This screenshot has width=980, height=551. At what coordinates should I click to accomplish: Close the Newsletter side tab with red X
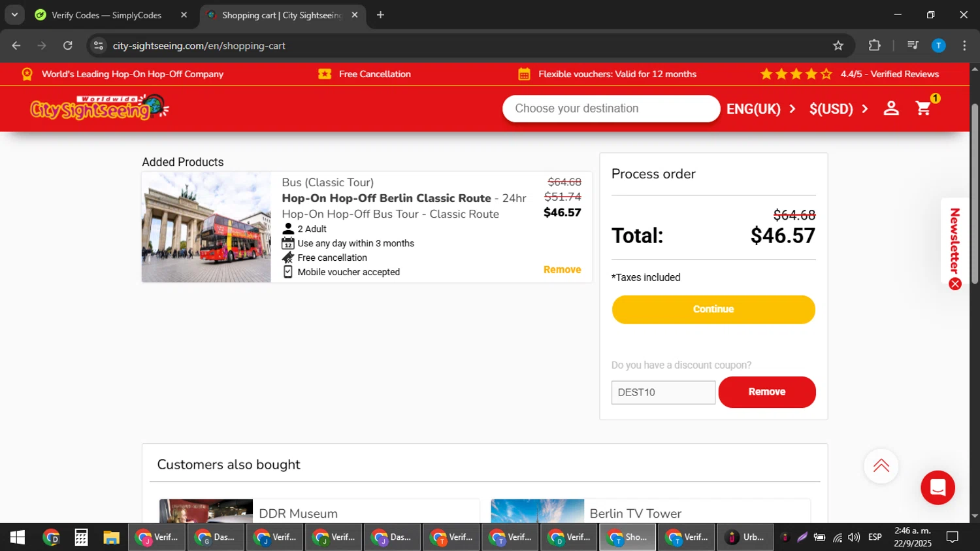click(955, 284)
